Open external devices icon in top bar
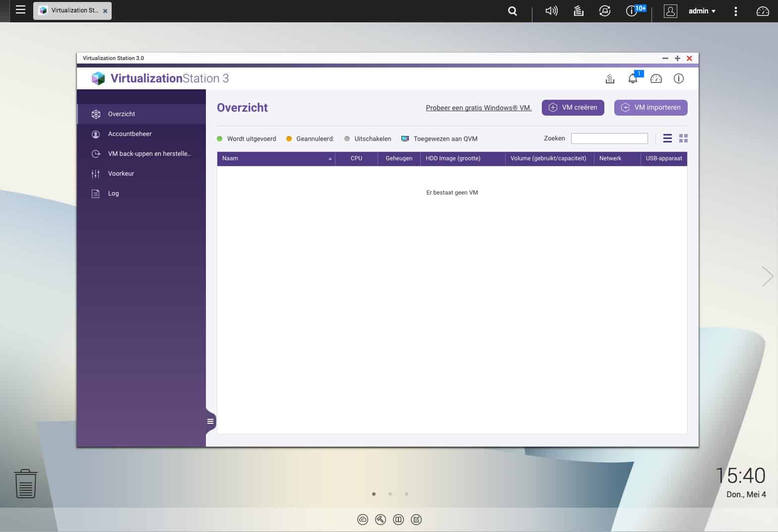Screen dimensions: 778x532 (605, 11)
